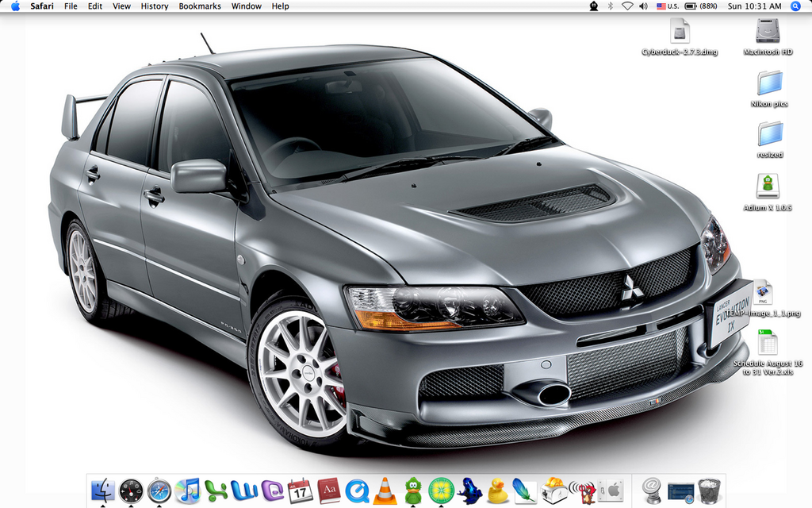Viewport: 812px width, 508px height.
Task: Launch QuickTime Player from the dock
Action: (x=357, y=491)
